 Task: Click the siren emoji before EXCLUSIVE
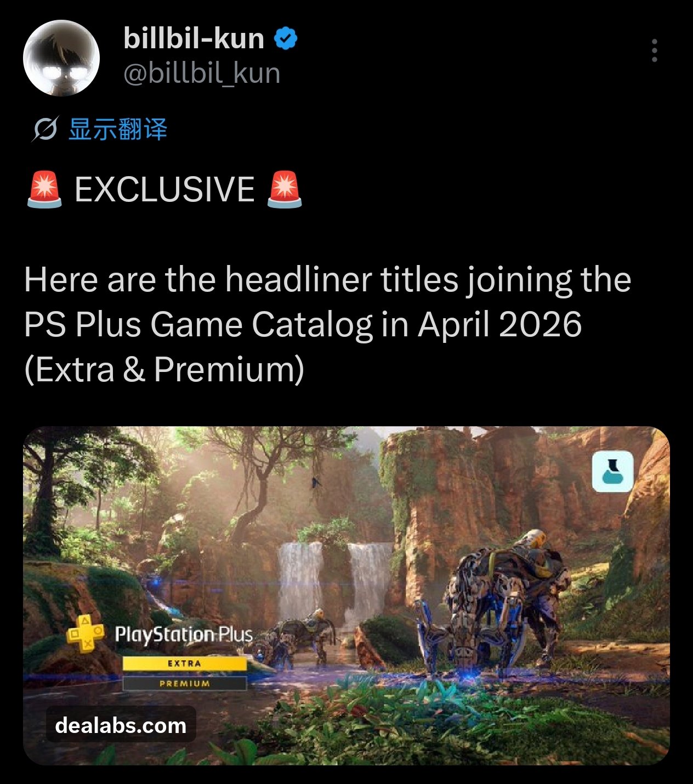[x=44, y=189]
